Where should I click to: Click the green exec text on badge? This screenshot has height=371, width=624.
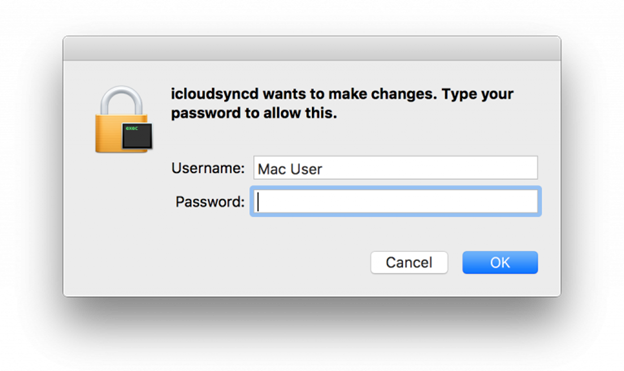(131, 129)
